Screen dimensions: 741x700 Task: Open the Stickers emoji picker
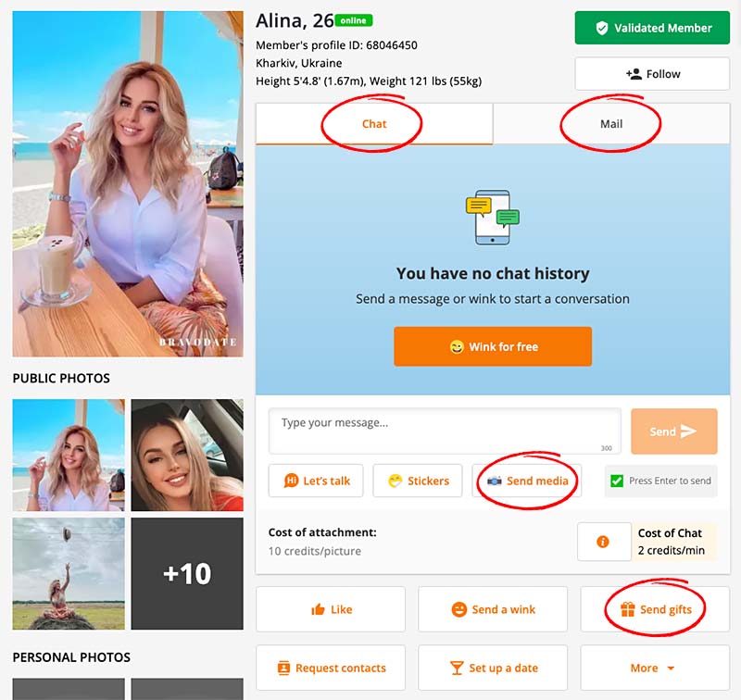[418, 481]
